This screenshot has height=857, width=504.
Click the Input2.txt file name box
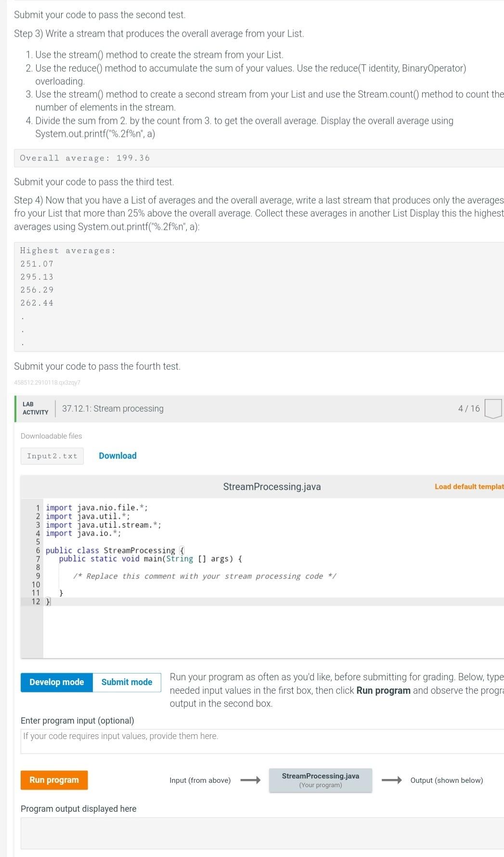52,456
